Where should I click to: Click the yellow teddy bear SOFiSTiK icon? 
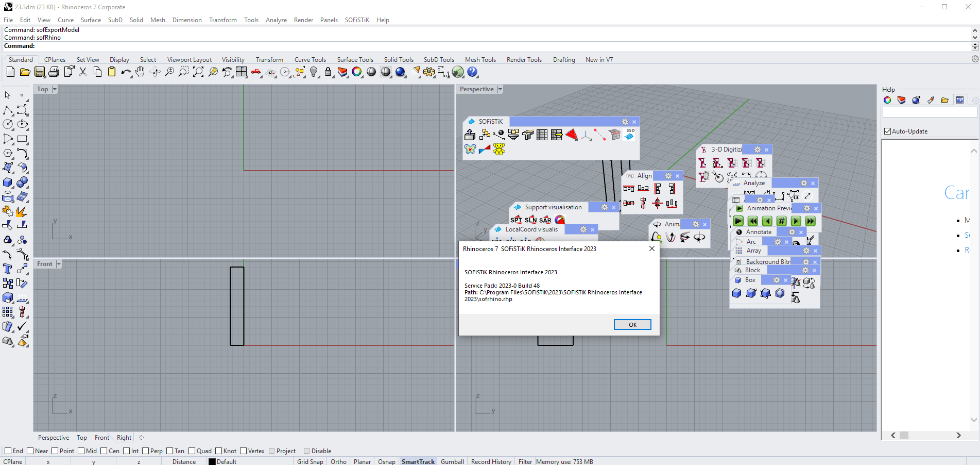[x=499, y=149]
